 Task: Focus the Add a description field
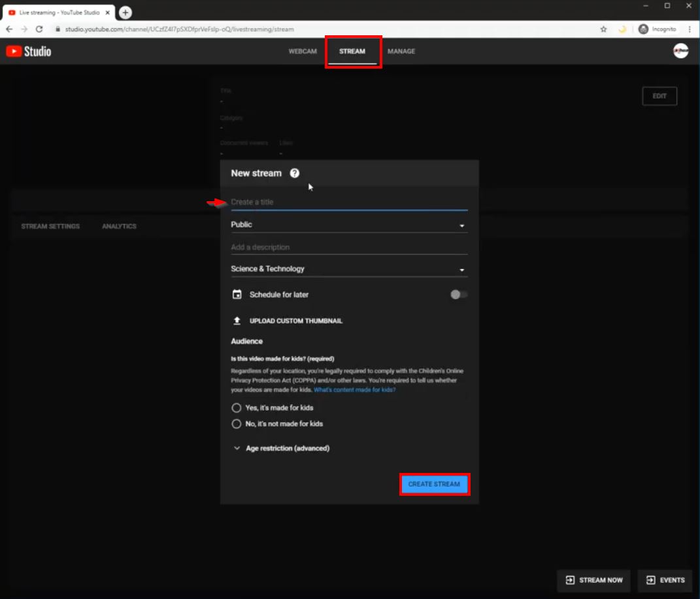(349, 247)
